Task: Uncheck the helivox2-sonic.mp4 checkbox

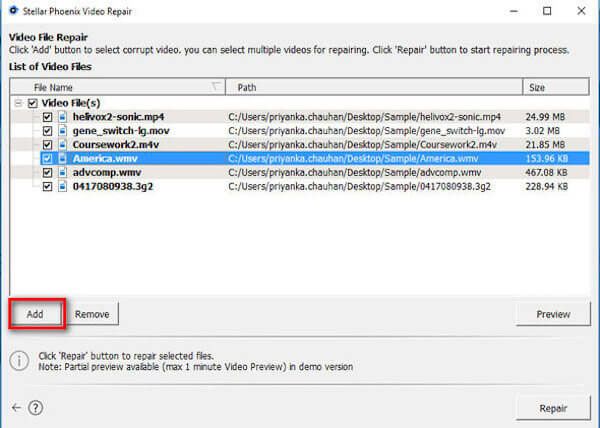Action: 47,117
